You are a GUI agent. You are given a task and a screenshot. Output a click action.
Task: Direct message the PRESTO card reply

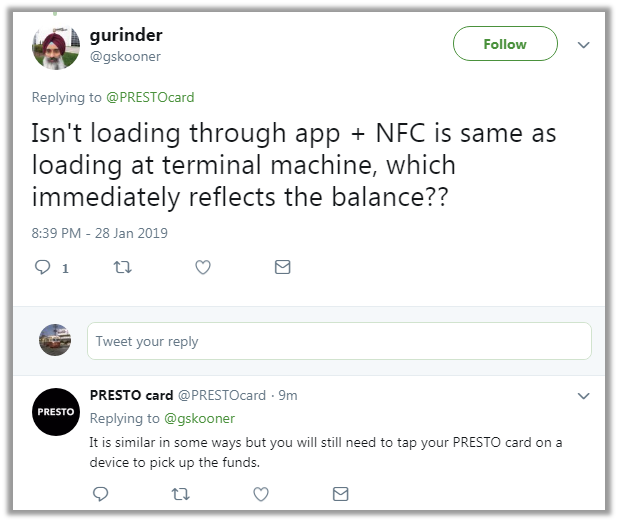coord(340,494)
